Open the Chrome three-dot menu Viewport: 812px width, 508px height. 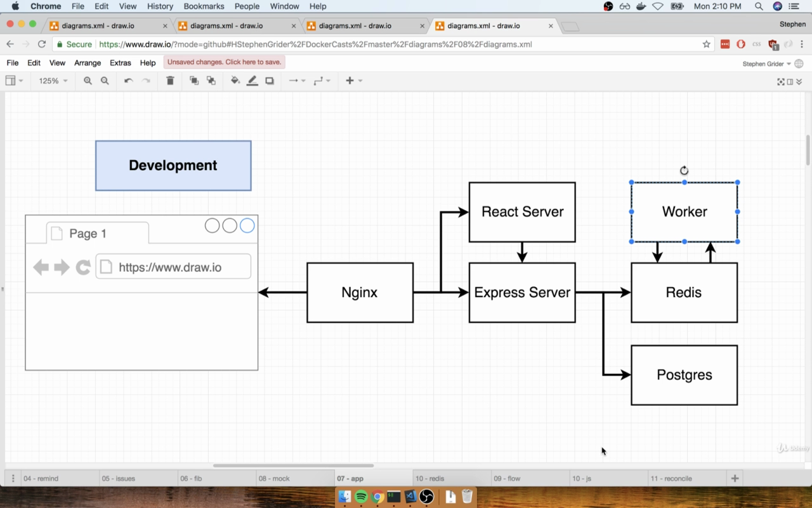[x=802, y=44]
